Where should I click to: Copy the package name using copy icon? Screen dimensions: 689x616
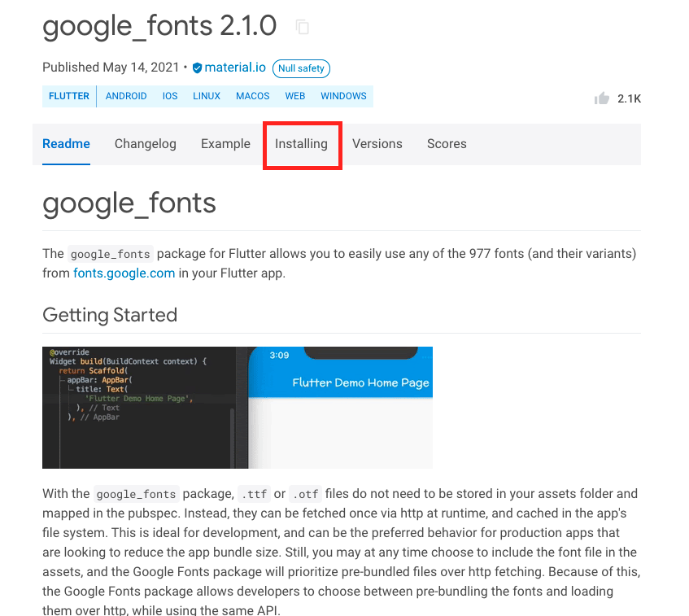(302, 27)
